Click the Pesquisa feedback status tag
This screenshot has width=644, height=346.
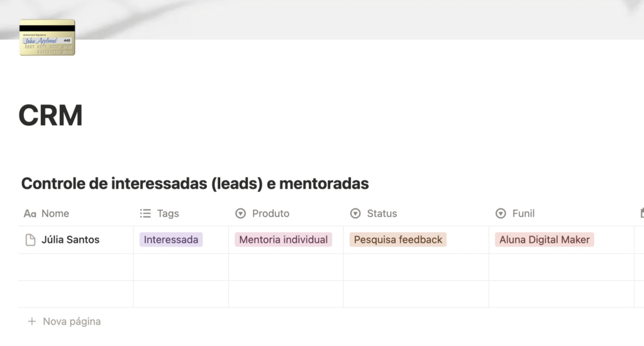(398, 240)
